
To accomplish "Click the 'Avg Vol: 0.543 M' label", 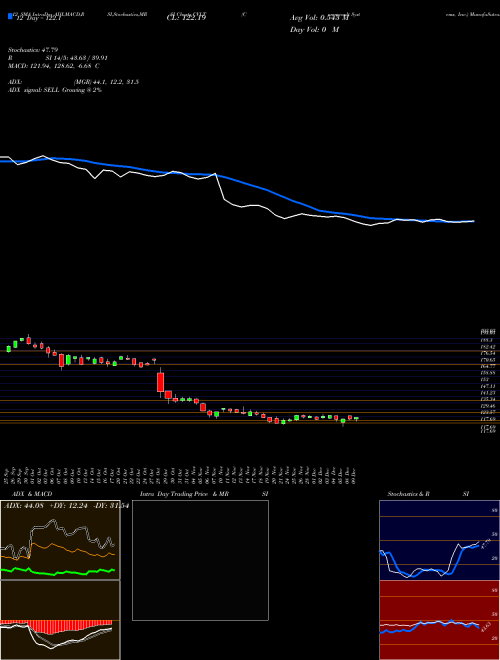I will tap(319, 18).
